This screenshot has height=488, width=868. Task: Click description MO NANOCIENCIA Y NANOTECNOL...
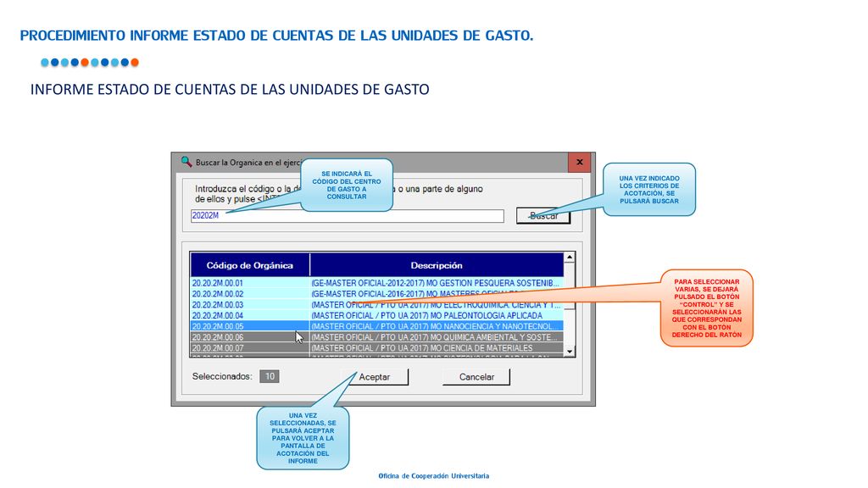(x=437, y=326)
